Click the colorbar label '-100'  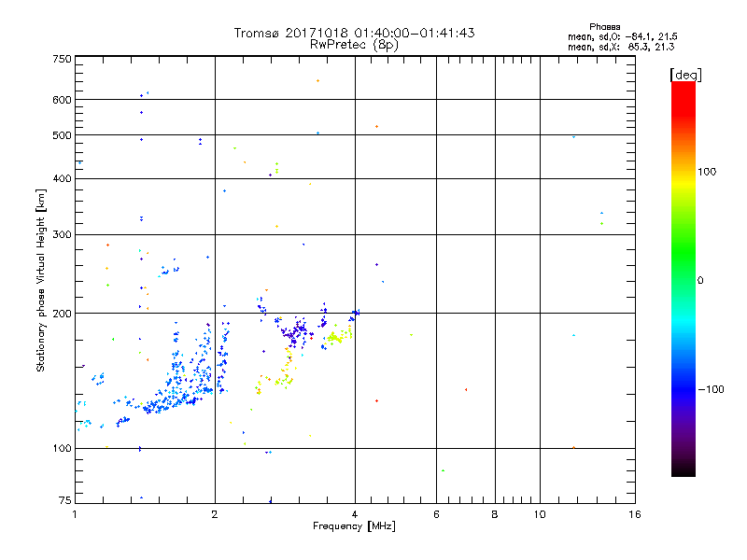711,389
